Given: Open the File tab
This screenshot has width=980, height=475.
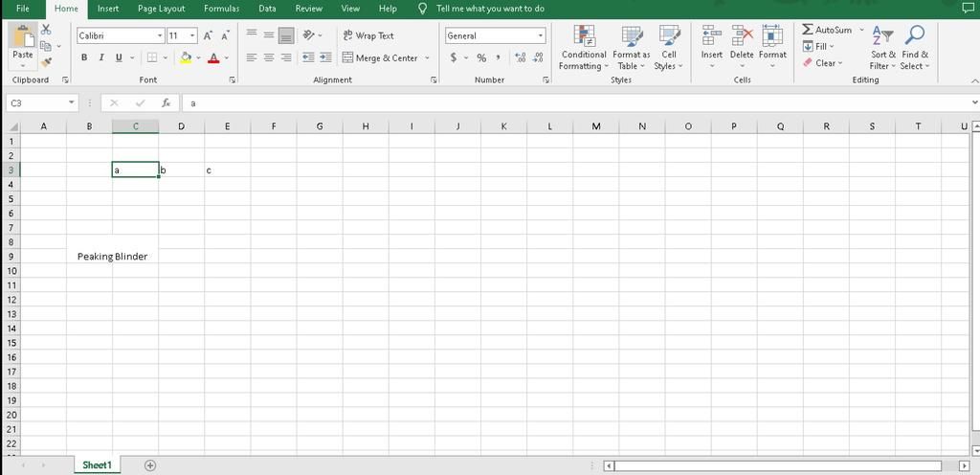Looking at the screenshot, I should coord(23,9).
